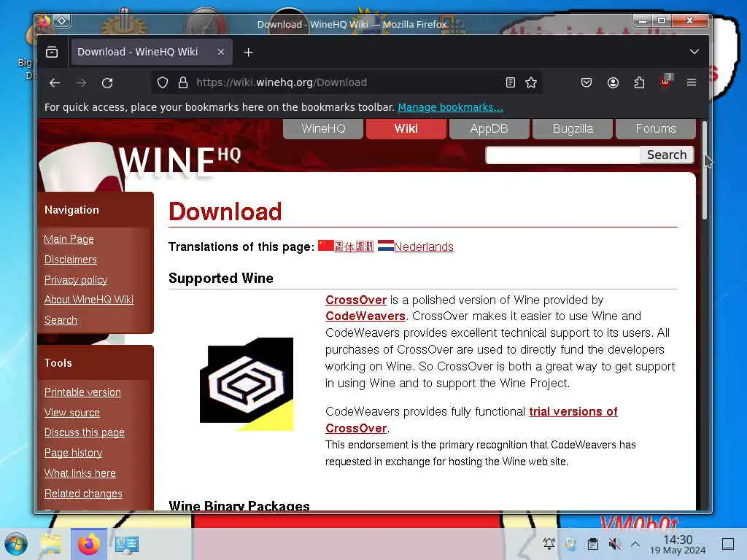Click the CrossOver logo image
747x560 pixels.
247,384
